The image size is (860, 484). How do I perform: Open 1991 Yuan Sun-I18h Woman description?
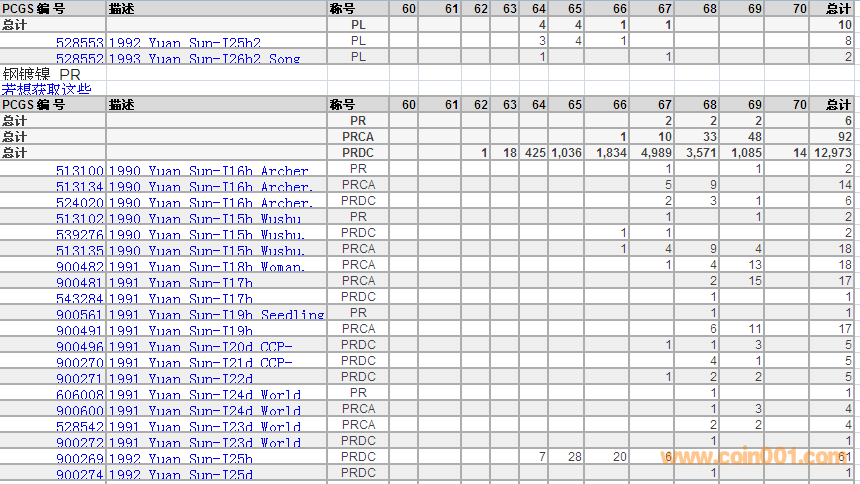211,267
